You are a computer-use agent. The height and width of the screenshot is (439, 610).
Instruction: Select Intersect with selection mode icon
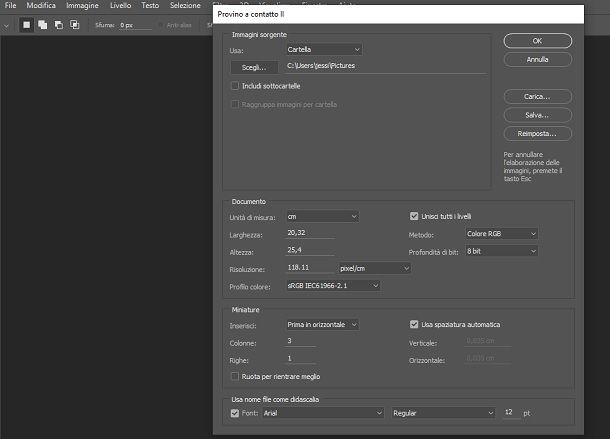point(74,25)
